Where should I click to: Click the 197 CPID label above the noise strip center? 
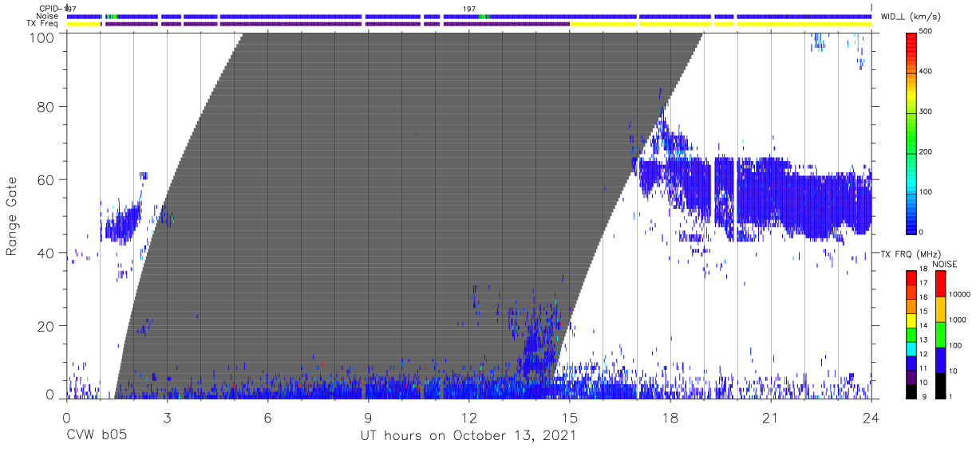click(x=469, y=9)
